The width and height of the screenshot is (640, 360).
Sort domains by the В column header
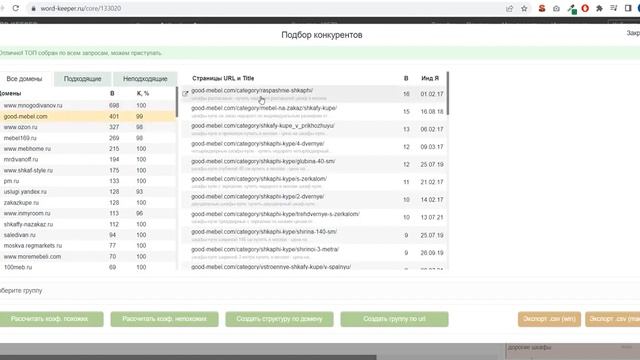[x=112, y=93]
